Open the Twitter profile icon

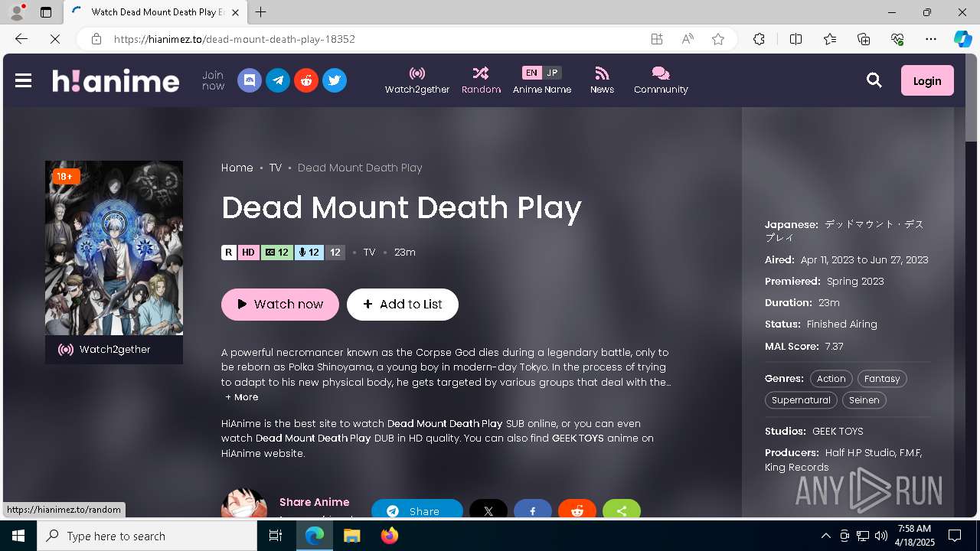[x=335, y=80]
